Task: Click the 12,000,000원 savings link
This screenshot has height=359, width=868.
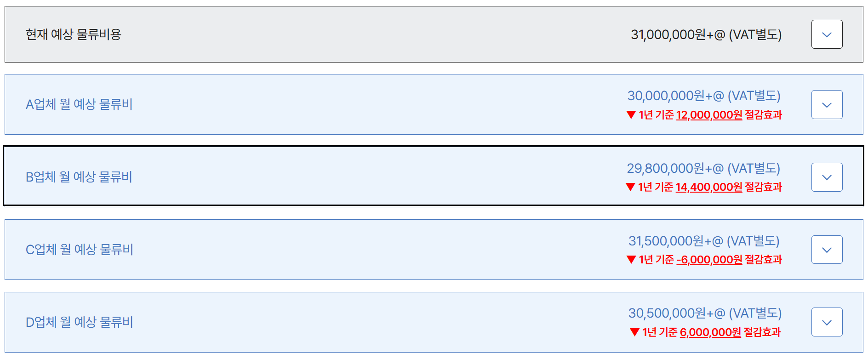Action: click(x=709, y=115)
